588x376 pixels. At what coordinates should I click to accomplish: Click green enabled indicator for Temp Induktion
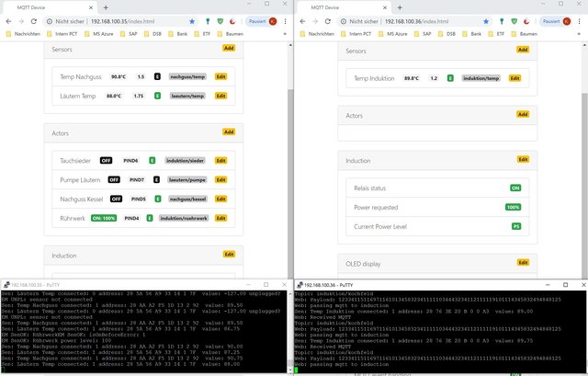(450, 78)
